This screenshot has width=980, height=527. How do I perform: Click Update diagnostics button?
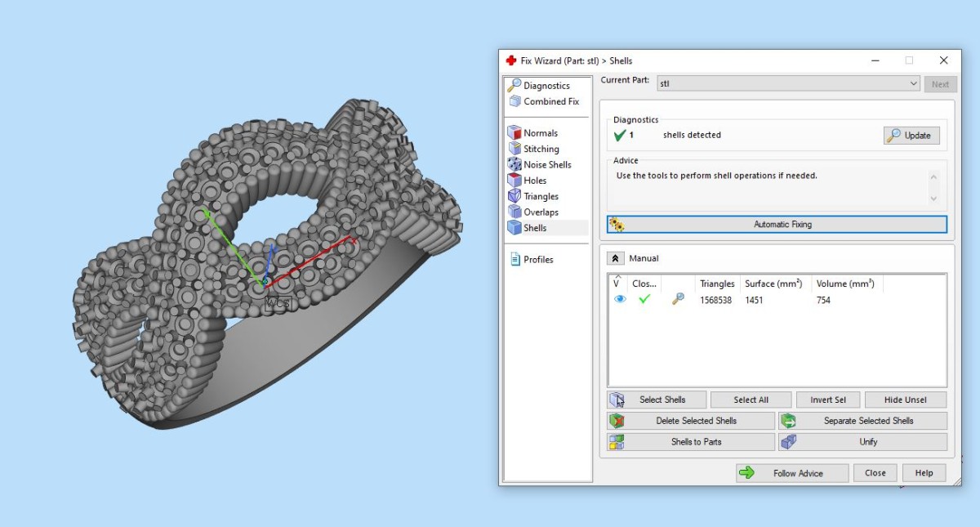coord(911,136)
